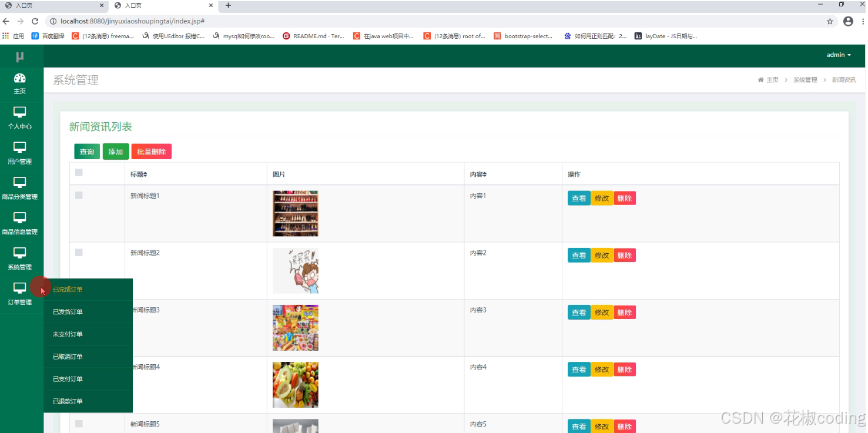Switch to the first 入口页 browser tab
The height and width of the screenshot is (433, 868).
pos(53,5)
